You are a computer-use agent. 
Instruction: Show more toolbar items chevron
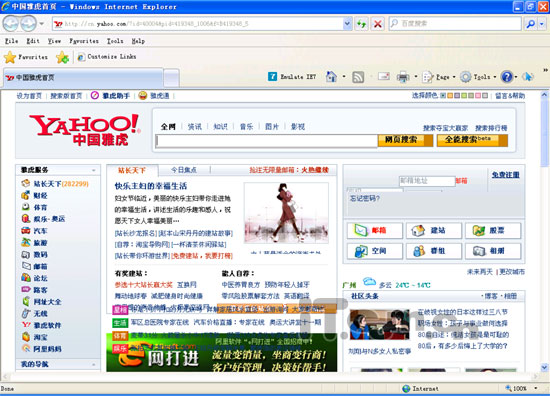coord(545,70)
